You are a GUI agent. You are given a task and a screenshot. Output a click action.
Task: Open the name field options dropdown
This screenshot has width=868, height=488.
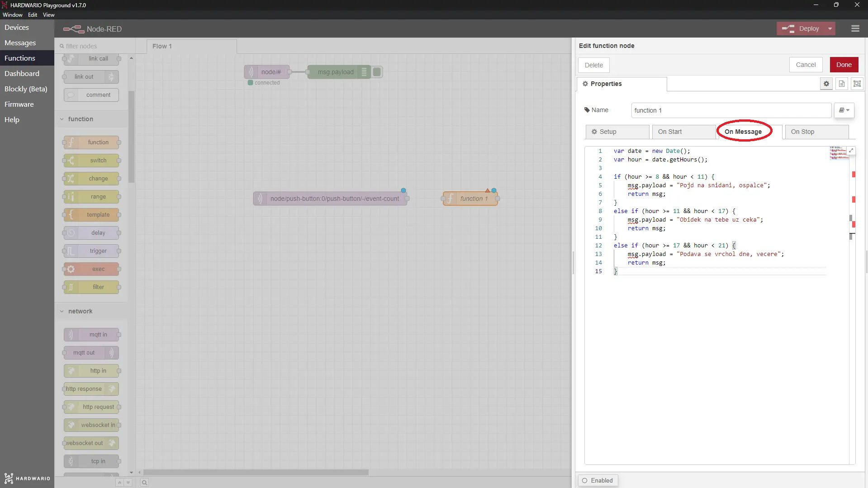844,110
